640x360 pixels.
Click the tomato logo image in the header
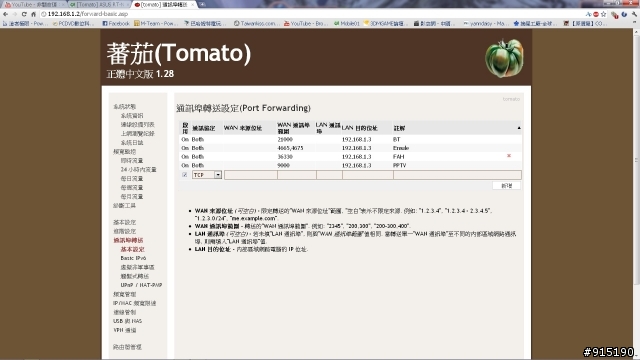pos(504,58)
